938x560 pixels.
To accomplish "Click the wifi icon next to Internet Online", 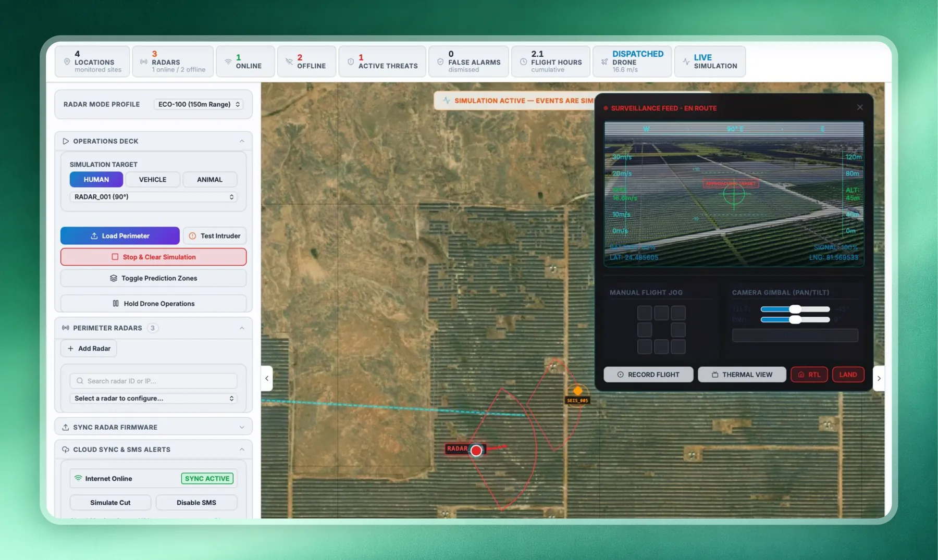I will [78, 478].
